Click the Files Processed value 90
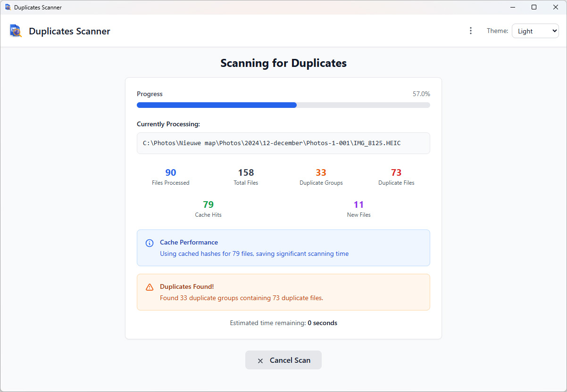Viewport: 567px width, 392px height. pos(171,172)
